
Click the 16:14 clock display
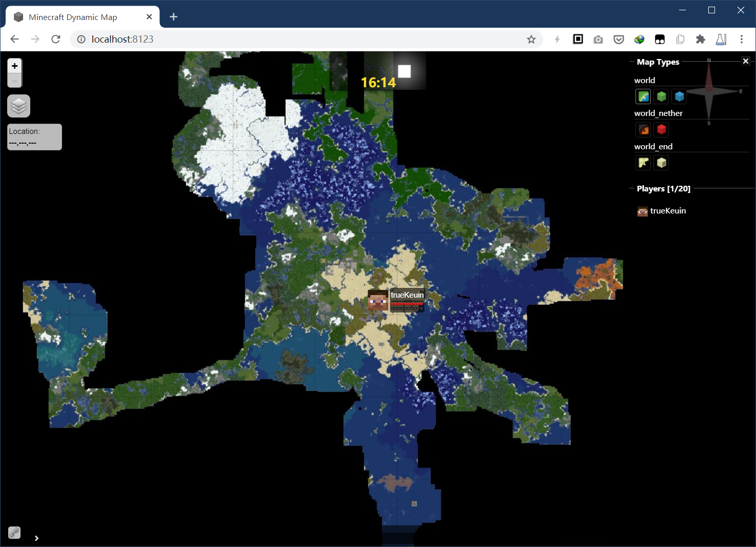point(379,82)
